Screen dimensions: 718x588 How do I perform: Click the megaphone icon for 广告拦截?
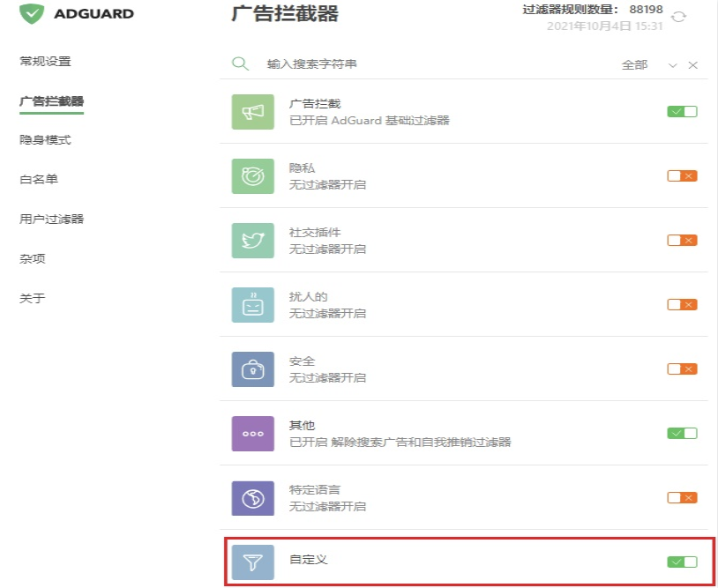(x=253, y=112)
